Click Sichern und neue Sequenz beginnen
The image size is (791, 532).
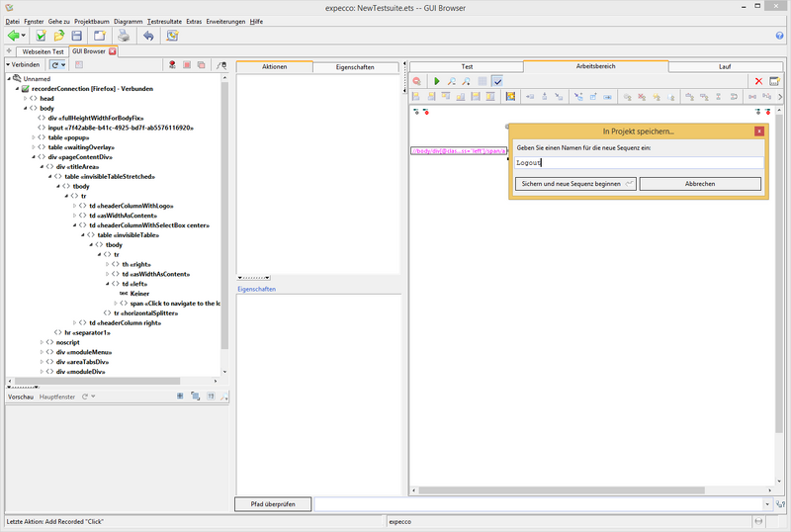point(574,184)
